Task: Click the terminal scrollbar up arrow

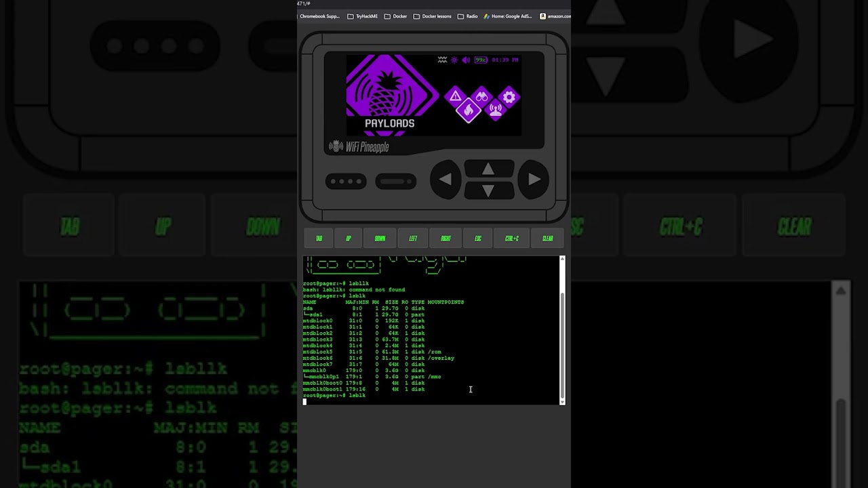Action: coord(562,259)
